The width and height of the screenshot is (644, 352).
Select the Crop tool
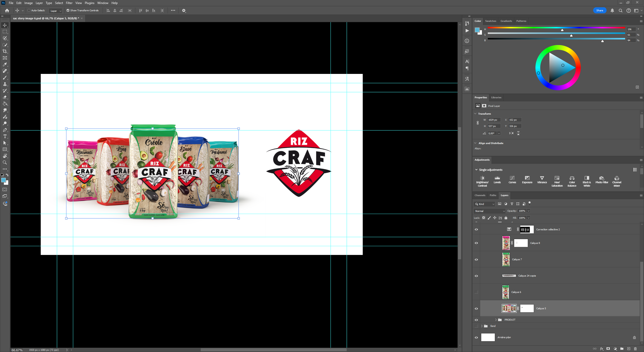[5, 51]
